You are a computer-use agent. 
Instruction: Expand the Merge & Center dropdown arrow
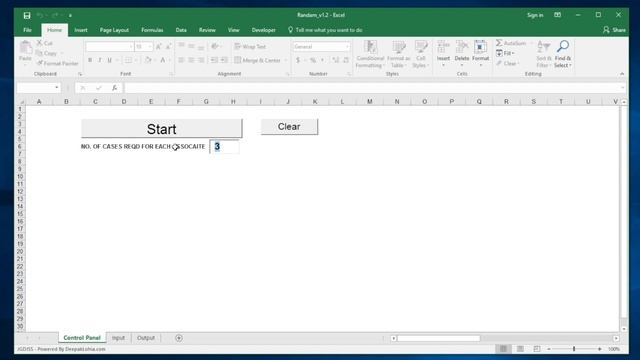285,60
